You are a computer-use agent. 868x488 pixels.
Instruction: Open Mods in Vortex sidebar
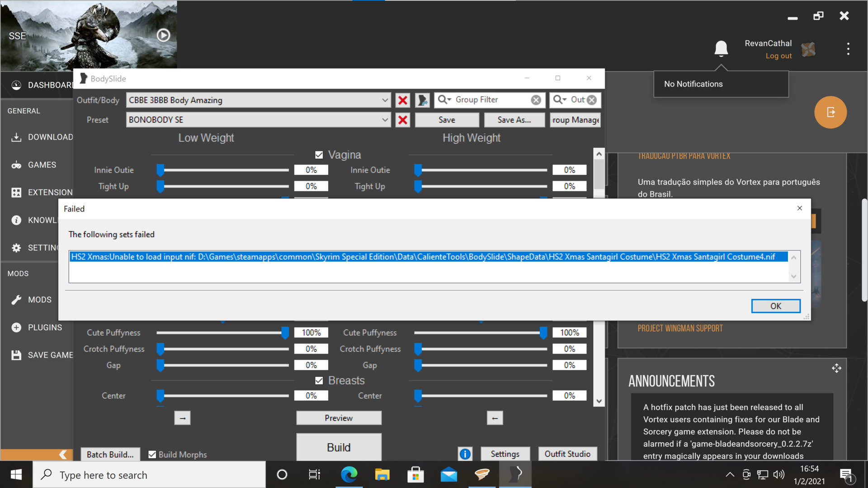coord(30,300)
